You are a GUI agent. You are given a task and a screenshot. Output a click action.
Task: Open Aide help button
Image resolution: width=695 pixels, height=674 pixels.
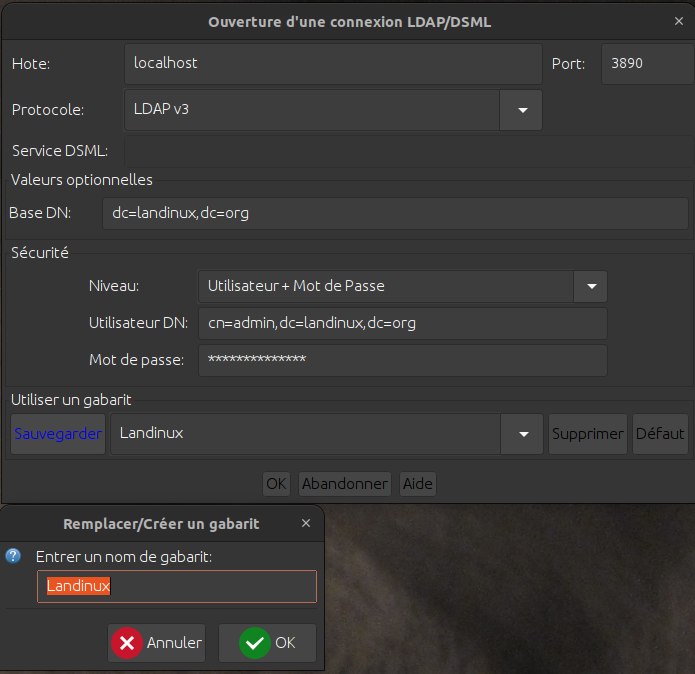418,484
